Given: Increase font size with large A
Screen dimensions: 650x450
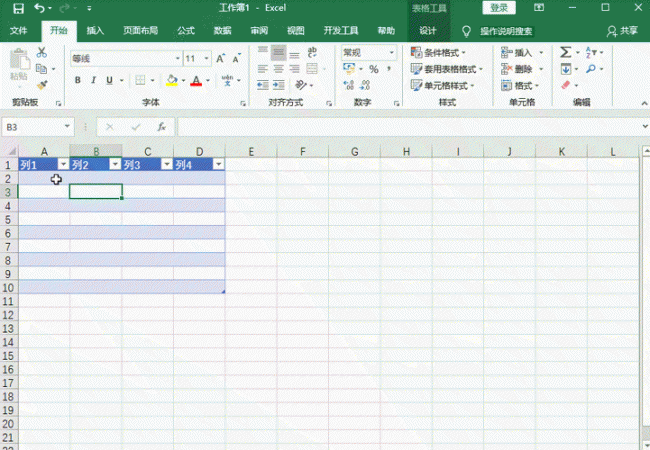Looking at the screenshot, I should (x=221, y=59).
